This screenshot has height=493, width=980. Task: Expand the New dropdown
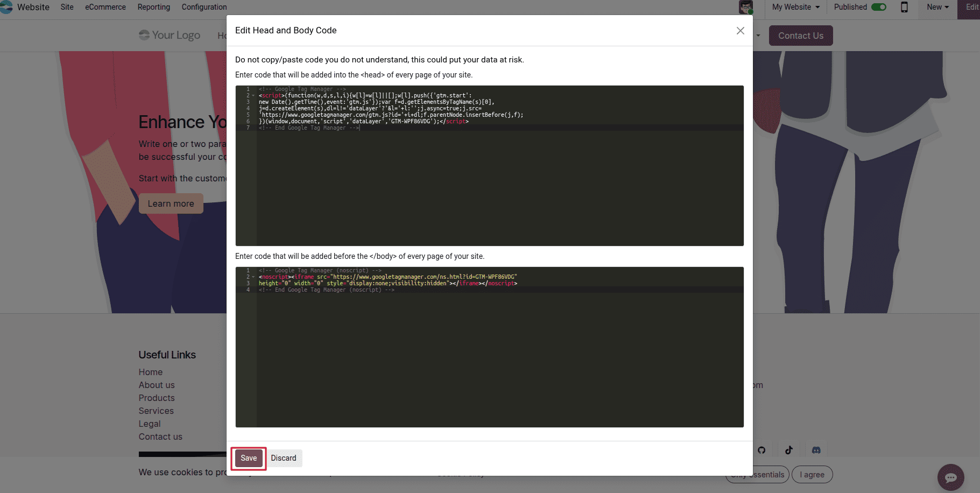[938, 7]
